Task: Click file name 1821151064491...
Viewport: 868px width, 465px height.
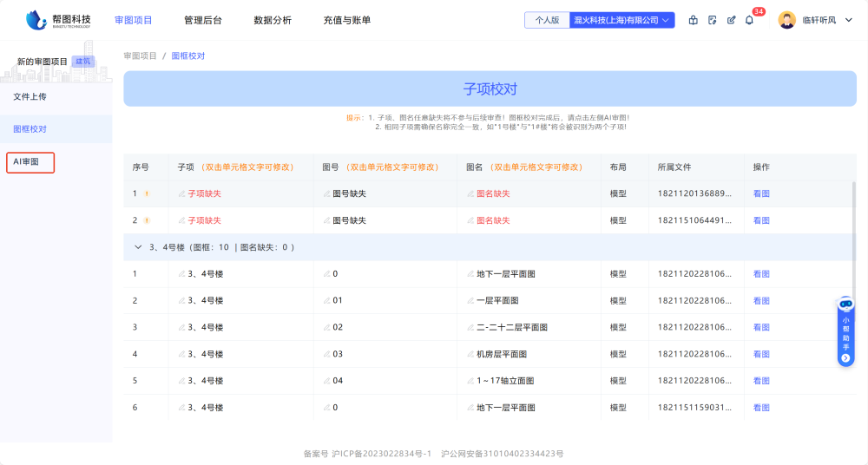Action: point(694,220)
